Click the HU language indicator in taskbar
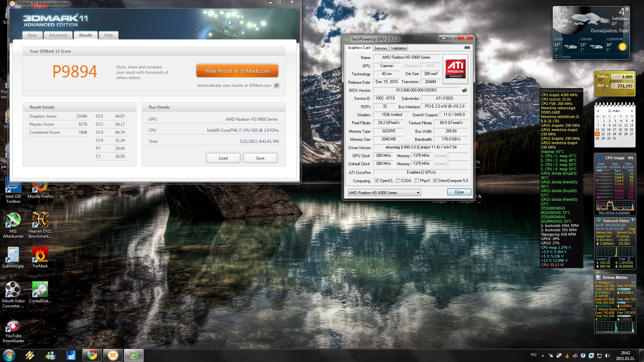 pyautogui.click(x=534, y=355)
